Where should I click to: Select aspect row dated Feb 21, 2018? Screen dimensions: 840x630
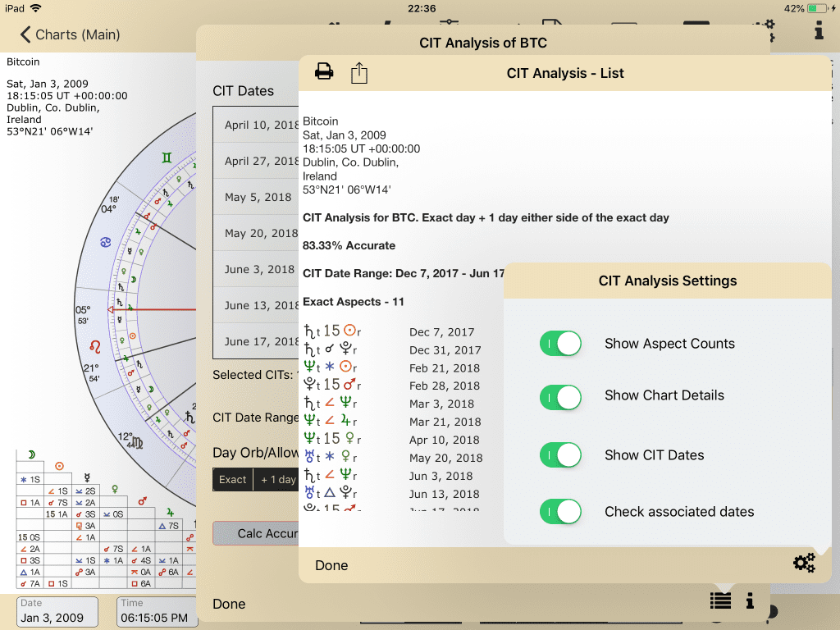pyautogui.click(x=392, y=367)
